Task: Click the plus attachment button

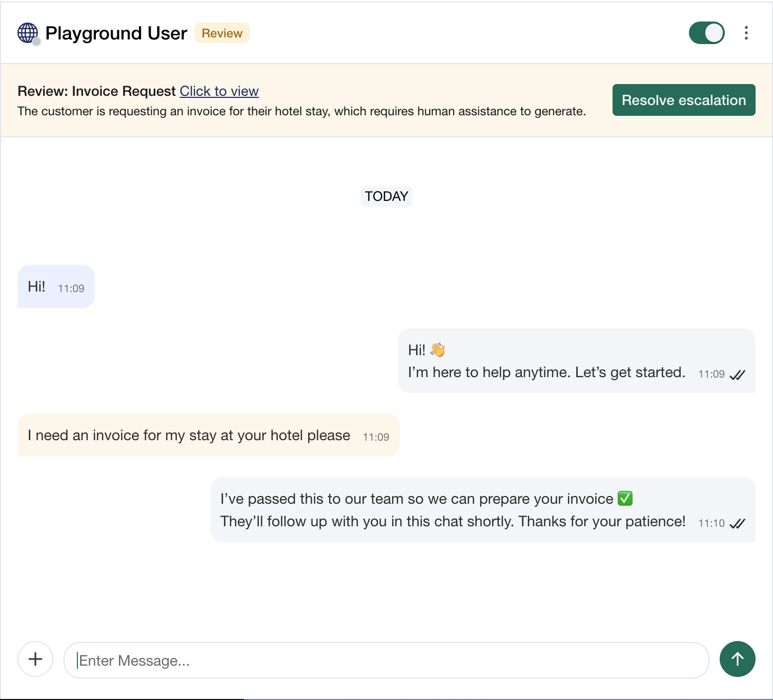Action: 35,659
